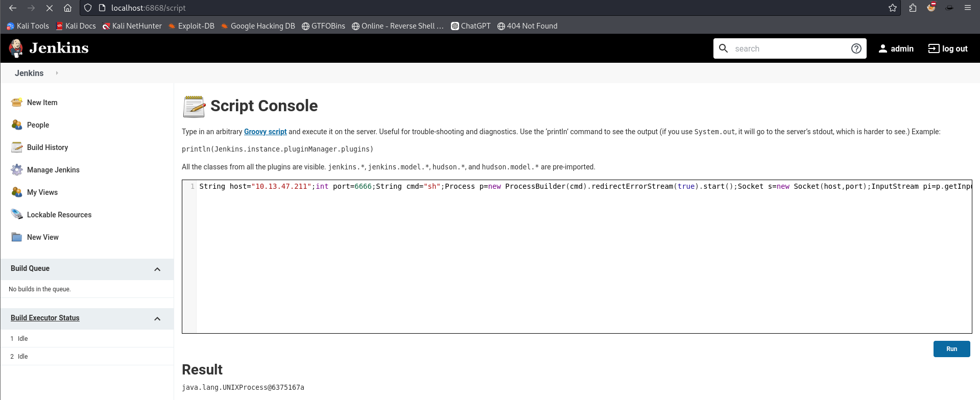Click the Manage Jenkins gear icon
This screenshot has height=400, width=980.
coord(17,170)
